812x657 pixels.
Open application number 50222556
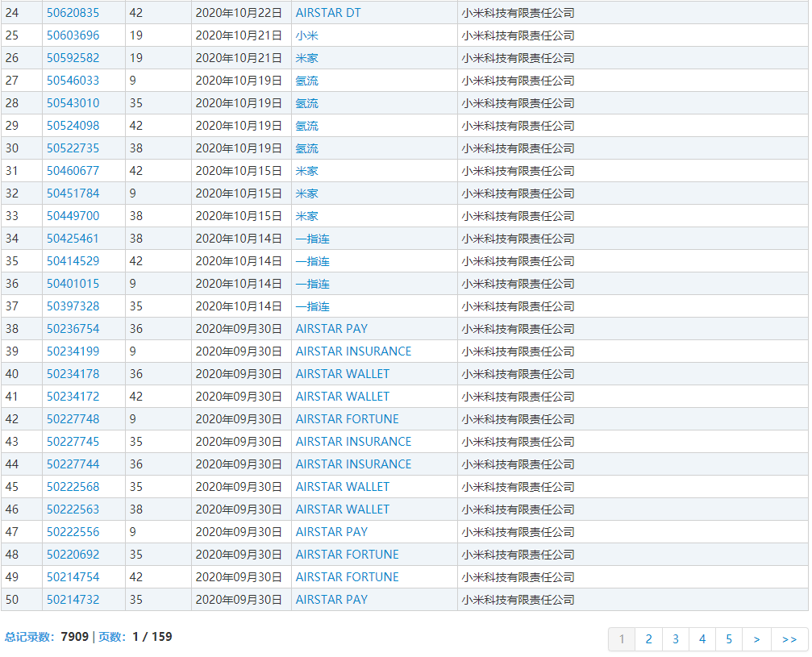[73, 532]
